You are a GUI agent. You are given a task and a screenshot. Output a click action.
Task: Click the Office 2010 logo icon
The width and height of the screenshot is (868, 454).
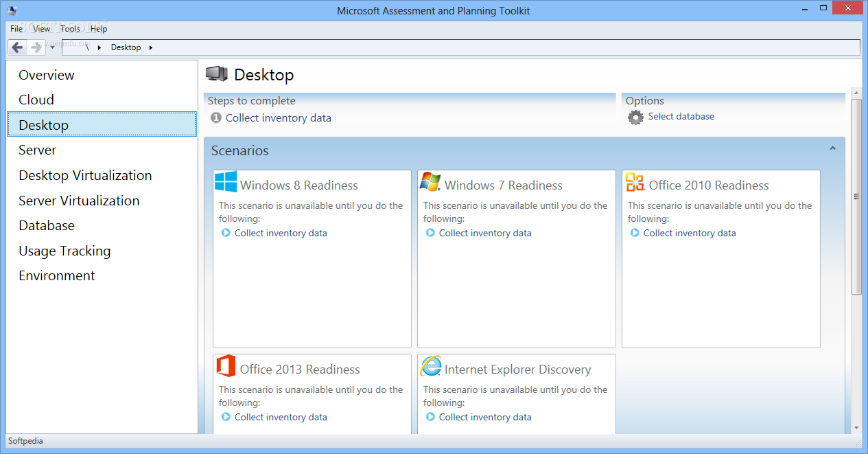(635, 182)
